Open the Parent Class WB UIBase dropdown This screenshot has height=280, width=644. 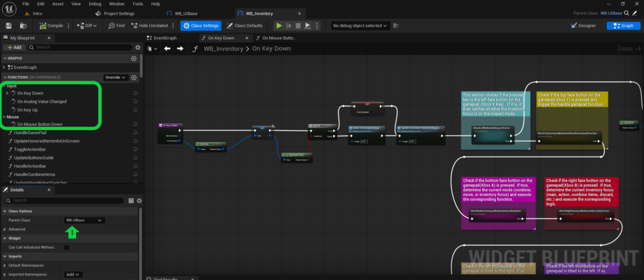tap(84, 220)
